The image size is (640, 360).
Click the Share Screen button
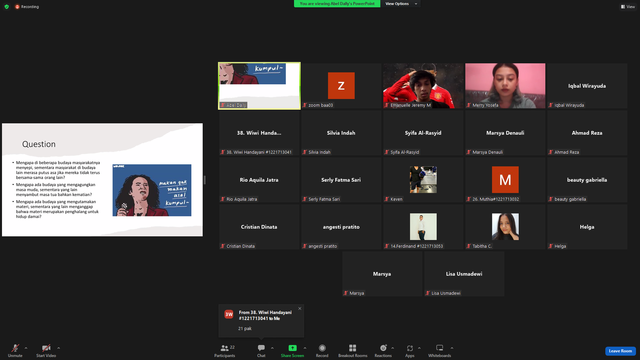(292, 350)
